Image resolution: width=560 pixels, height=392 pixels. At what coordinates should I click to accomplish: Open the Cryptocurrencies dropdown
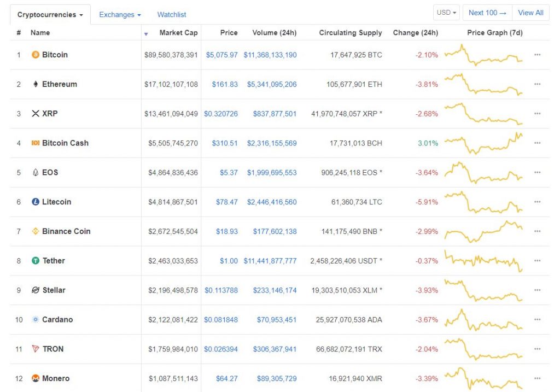50,15
